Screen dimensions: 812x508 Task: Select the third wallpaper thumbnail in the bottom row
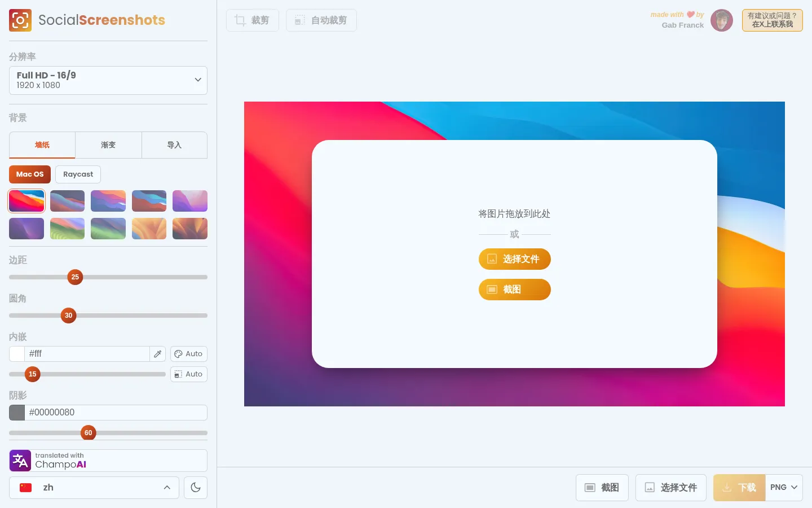(x=108, y=229)
